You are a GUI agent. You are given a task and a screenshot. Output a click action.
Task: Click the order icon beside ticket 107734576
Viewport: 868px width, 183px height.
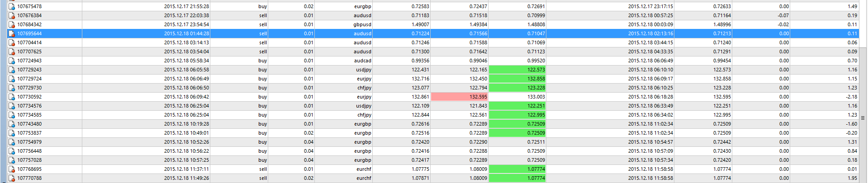12,106
